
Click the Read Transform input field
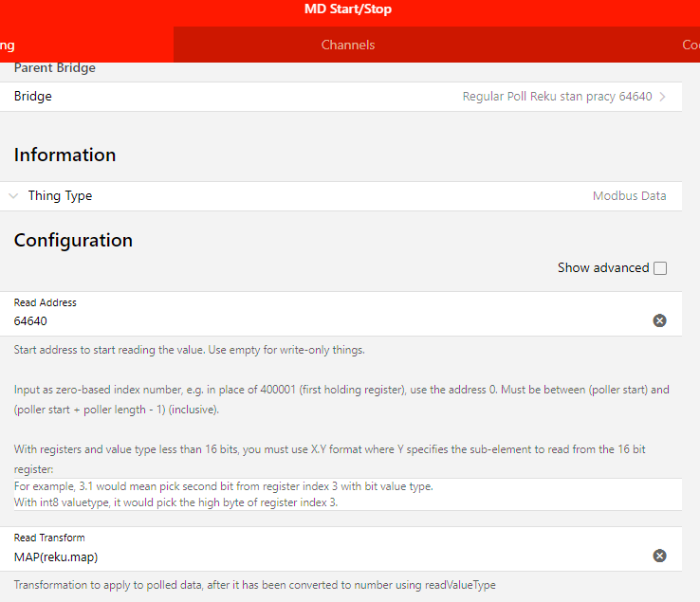pos(330,556)
